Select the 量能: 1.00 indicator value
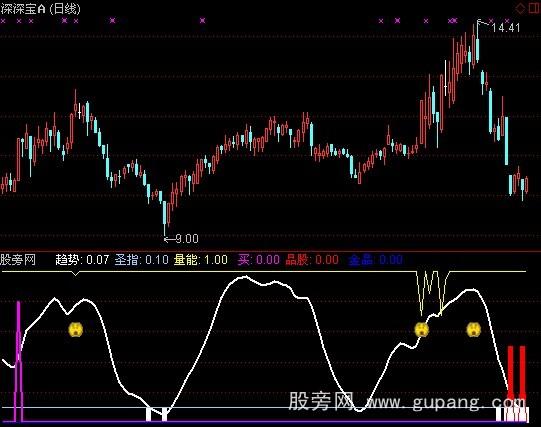 point(200,260)
